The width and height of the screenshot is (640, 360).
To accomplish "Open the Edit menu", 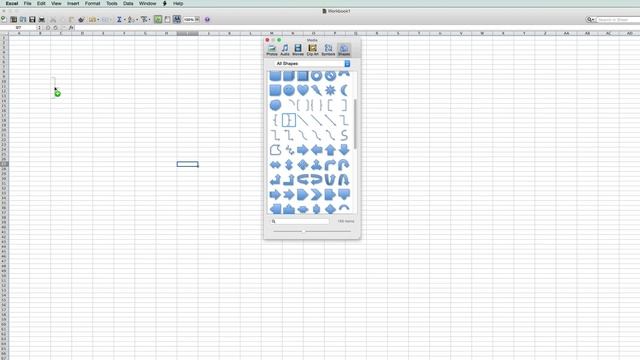I will pos(41,3).
